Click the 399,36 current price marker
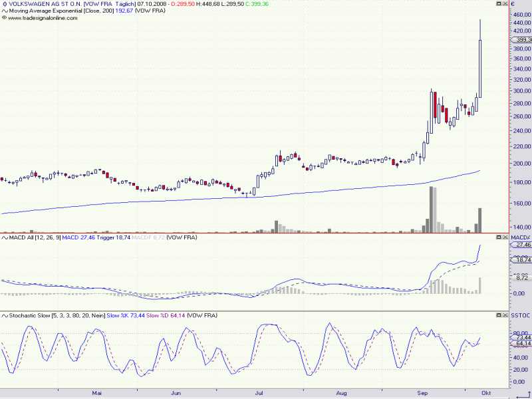Screen dimensions: 532x399 [521, 40]
